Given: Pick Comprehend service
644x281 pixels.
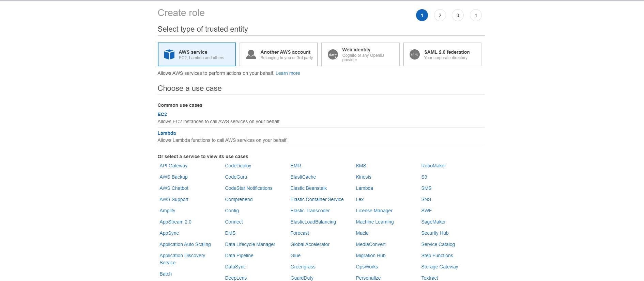Looking at the screenshot, I should [239, 199].
